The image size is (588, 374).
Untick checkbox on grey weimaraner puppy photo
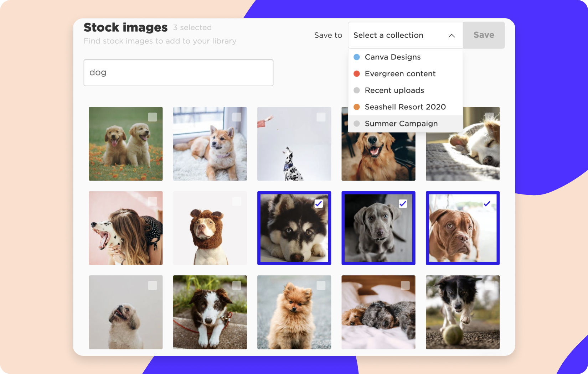pyautogui.click(x=403, y=203)
